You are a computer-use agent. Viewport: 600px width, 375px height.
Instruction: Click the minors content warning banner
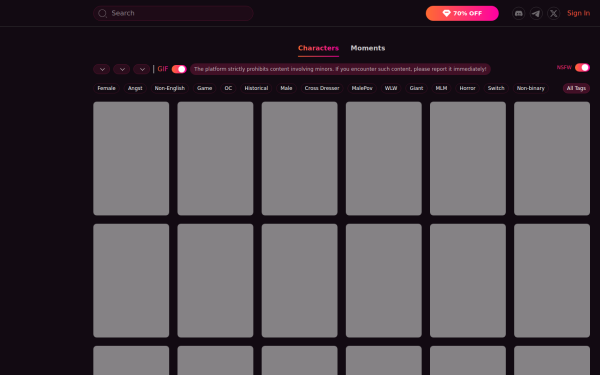(340, 69)
